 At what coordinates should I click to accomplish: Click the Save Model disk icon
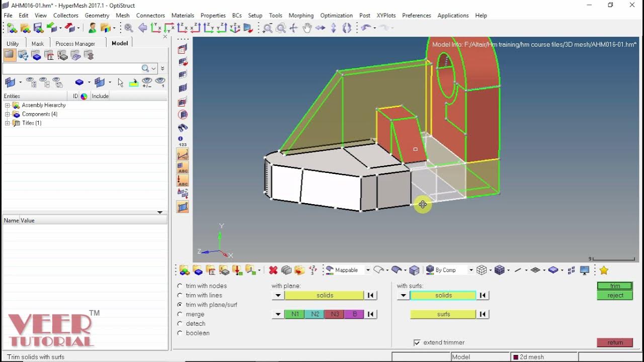coord(38,28)
